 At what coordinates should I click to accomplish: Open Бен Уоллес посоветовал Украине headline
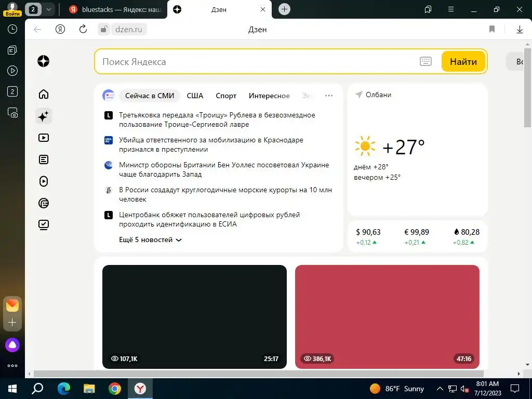(x=224, y=169)
